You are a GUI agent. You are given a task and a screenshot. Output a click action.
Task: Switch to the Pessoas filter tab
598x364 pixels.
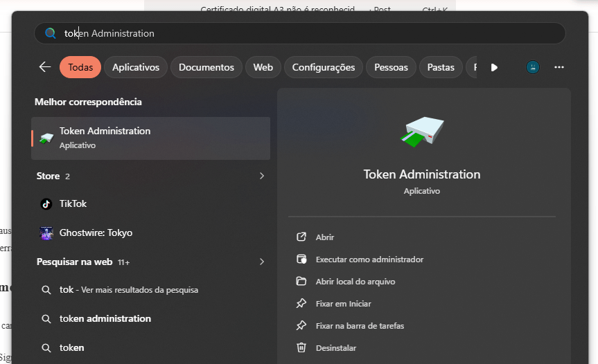click(x=391, y=67)
